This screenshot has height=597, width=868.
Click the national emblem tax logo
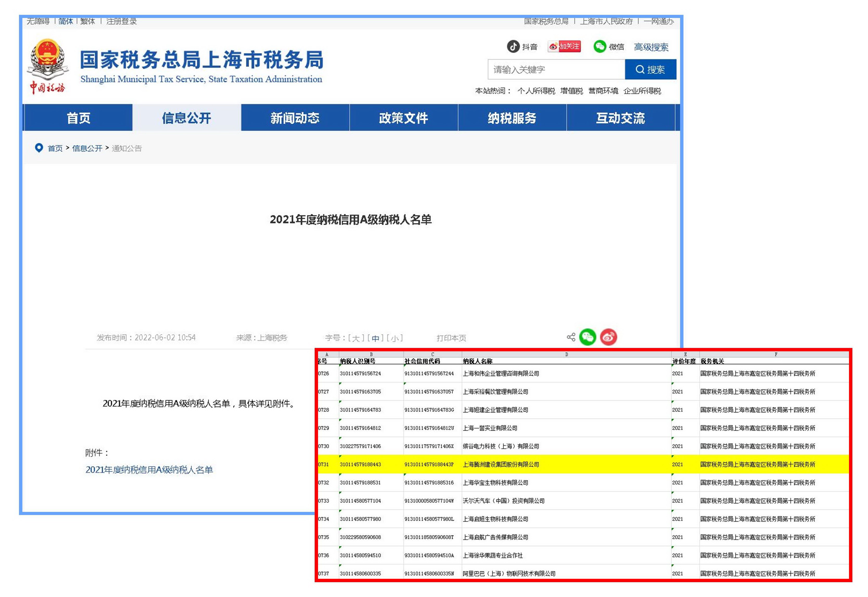tap(48, 60)
